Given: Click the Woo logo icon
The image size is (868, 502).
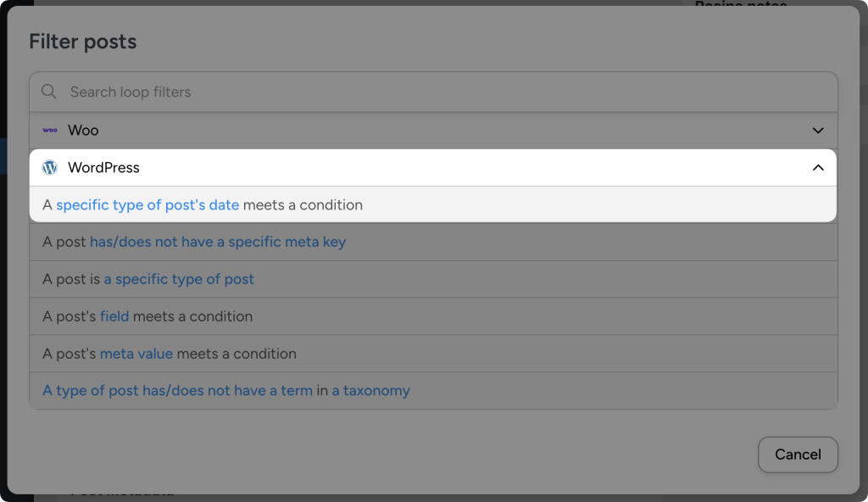Looking at the screenshot, I should coord(51,131).
